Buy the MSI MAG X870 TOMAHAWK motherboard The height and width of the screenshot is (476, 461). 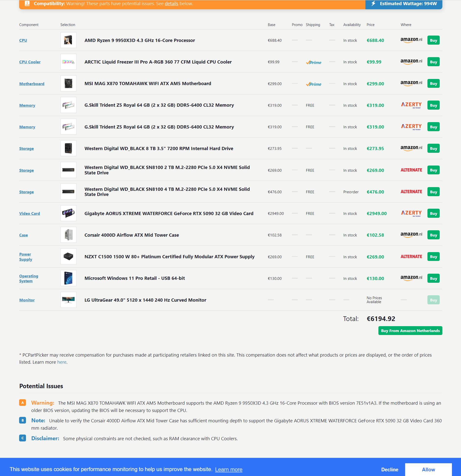pyautogui.click(x=433, y=83)
